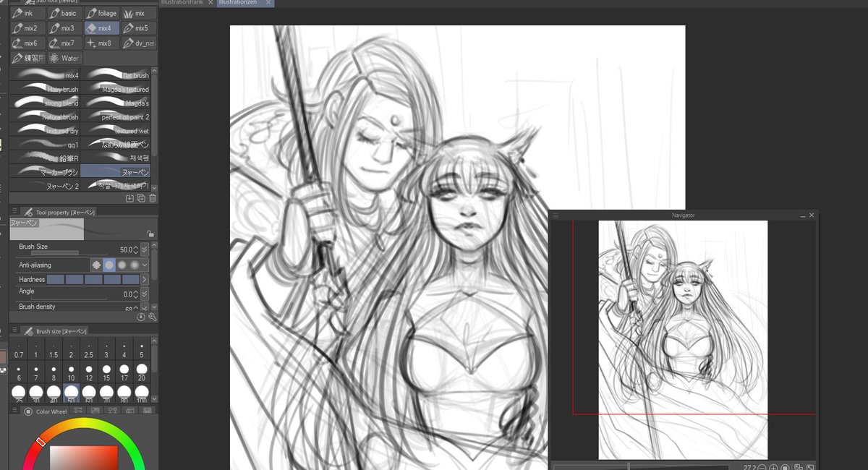Click the duplicate sub tool icon
This screenshot has width=868, height=470.
(141, 198)
